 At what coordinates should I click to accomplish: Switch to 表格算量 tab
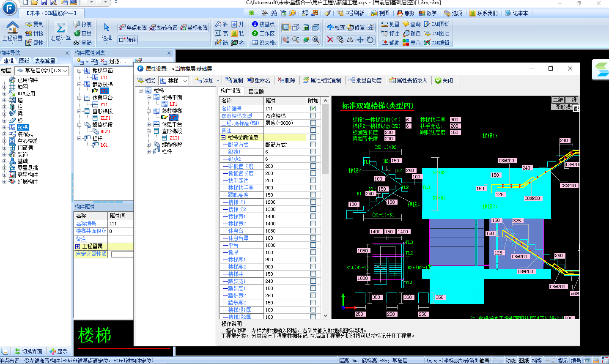[x=45, y=61]
